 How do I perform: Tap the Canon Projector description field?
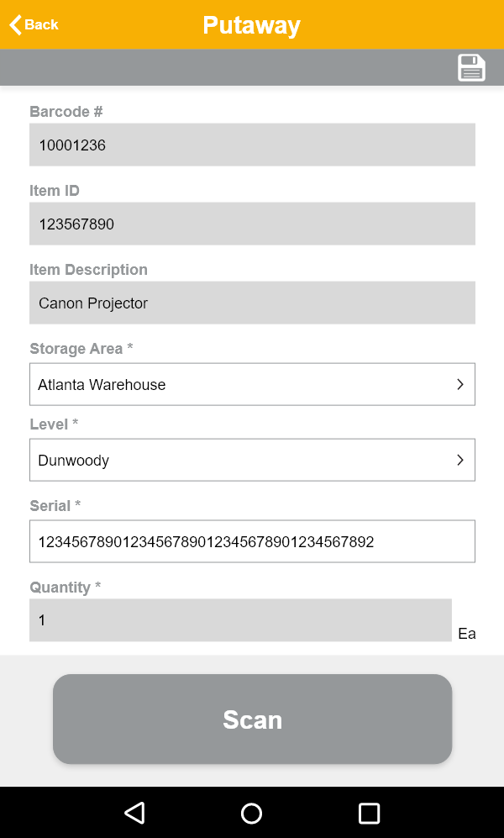252,303
